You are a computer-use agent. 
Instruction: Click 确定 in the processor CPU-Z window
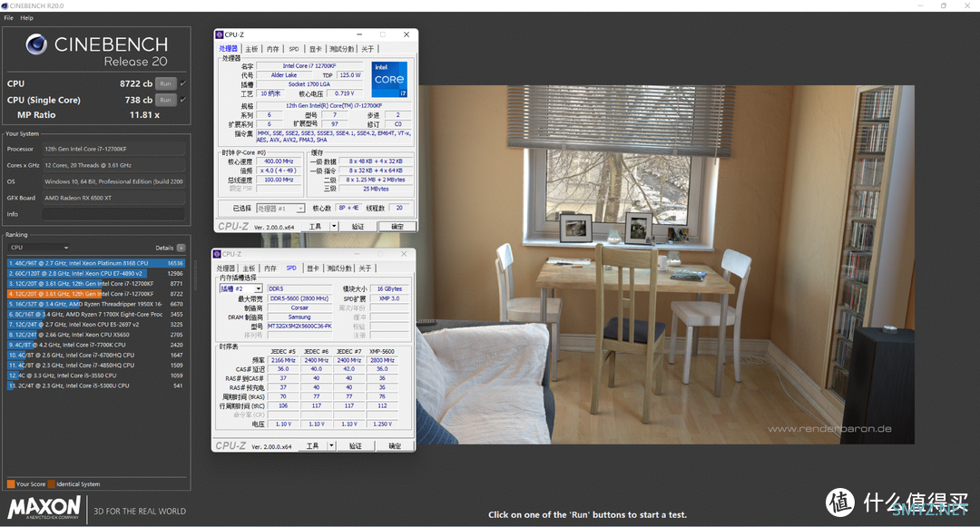[397, 227]
